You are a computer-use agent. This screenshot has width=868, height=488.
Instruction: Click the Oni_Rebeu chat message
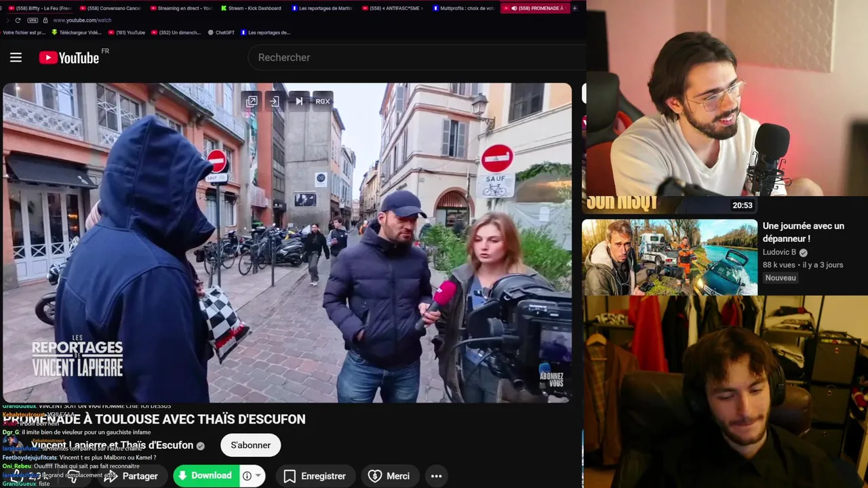(71, 466)
